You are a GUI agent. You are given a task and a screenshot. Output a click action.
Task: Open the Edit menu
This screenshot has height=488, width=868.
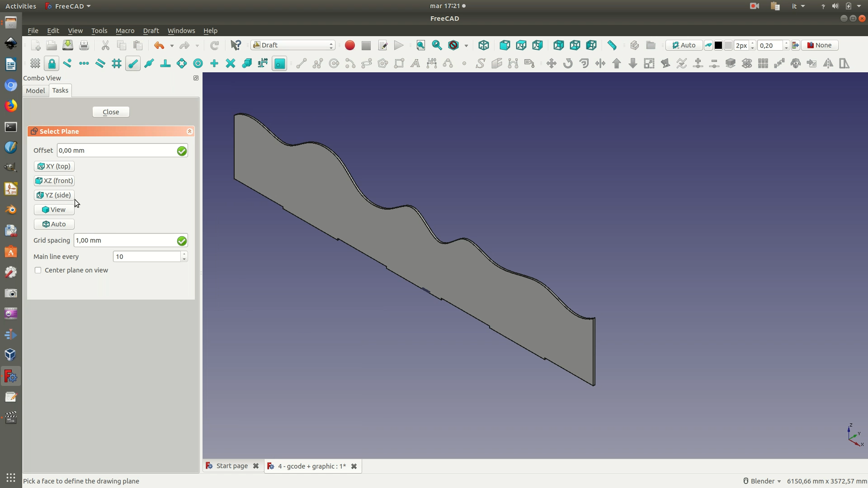click(x=53, y=31)
